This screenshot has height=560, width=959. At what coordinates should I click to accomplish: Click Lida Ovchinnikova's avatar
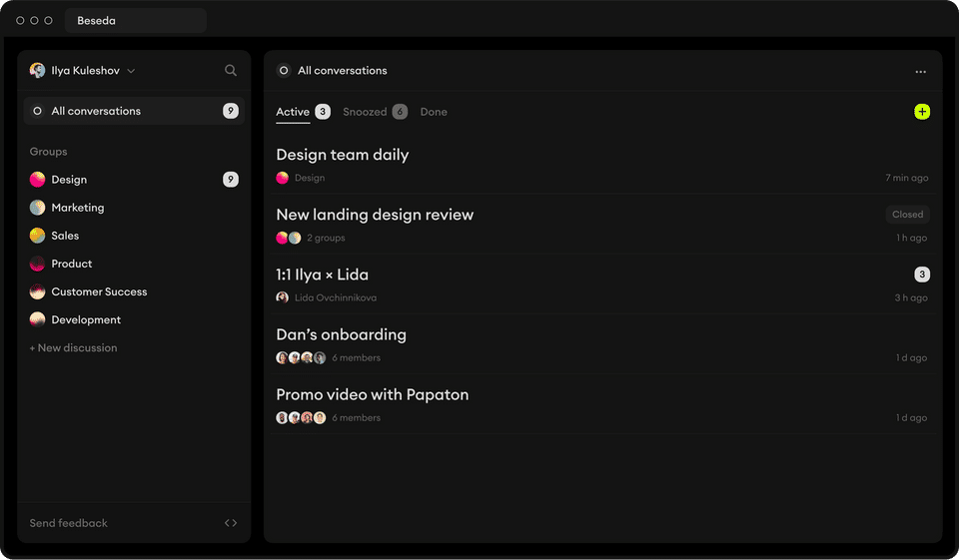282,297
